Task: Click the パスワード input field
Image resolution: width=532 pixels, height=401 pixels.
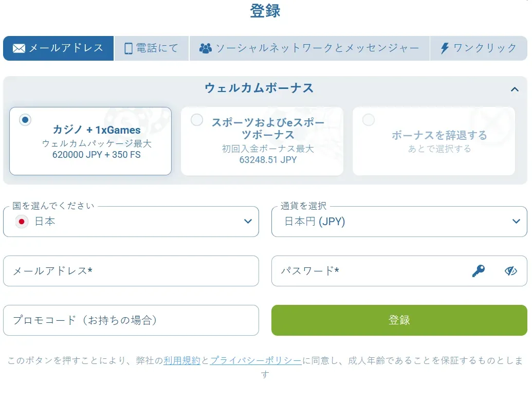Action: [x=399, y=271]
